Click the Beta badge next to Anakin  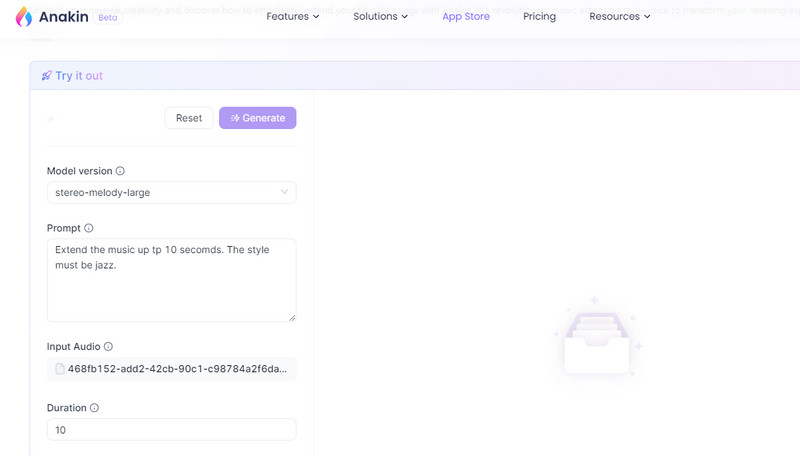point(108,18)
